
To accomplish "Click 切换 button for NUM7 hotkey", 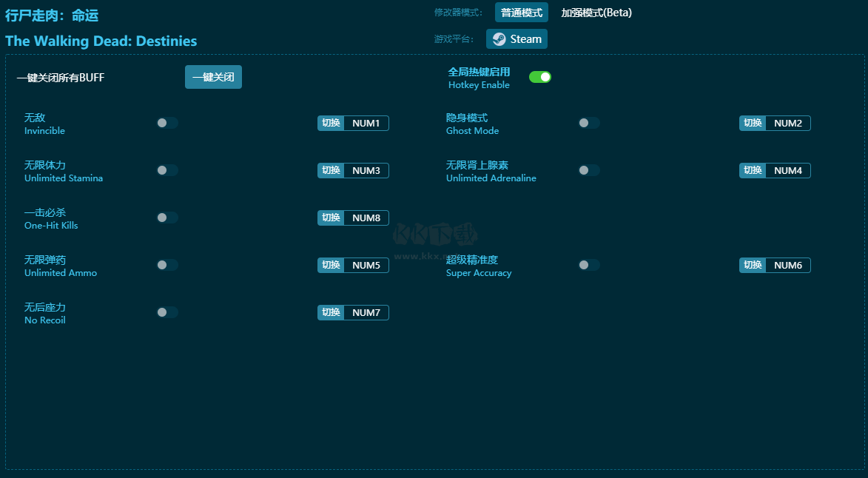I will 331,312.
